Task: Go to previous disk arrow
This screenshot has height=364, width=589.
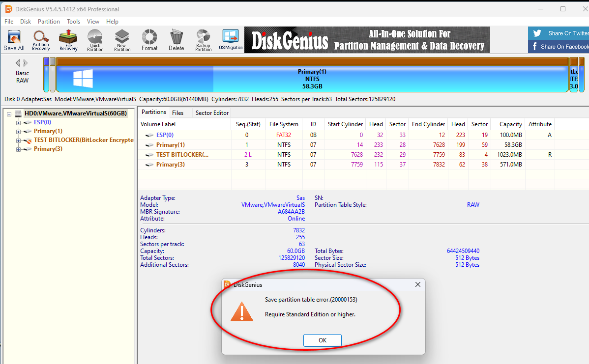Action: [18, 63]
